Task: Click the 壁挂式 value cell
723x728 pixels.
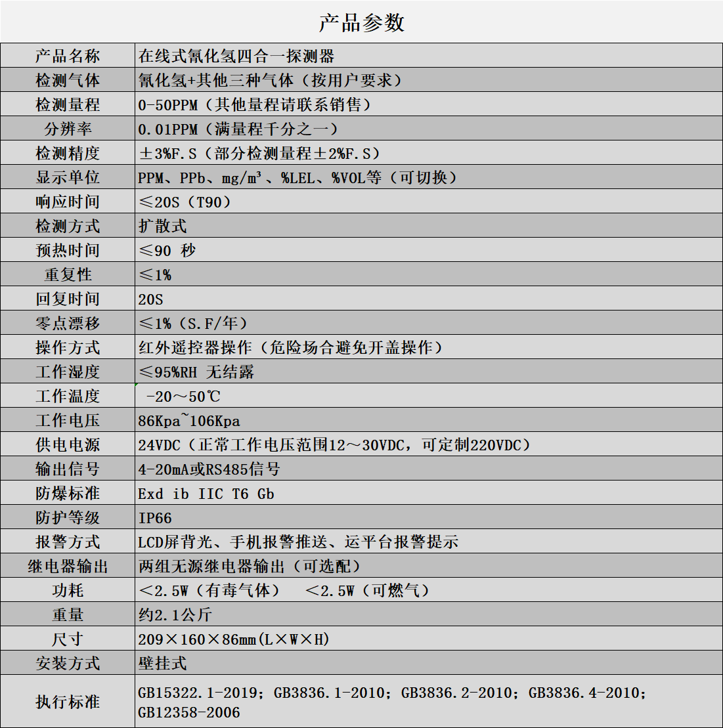Action: (429, 662)
